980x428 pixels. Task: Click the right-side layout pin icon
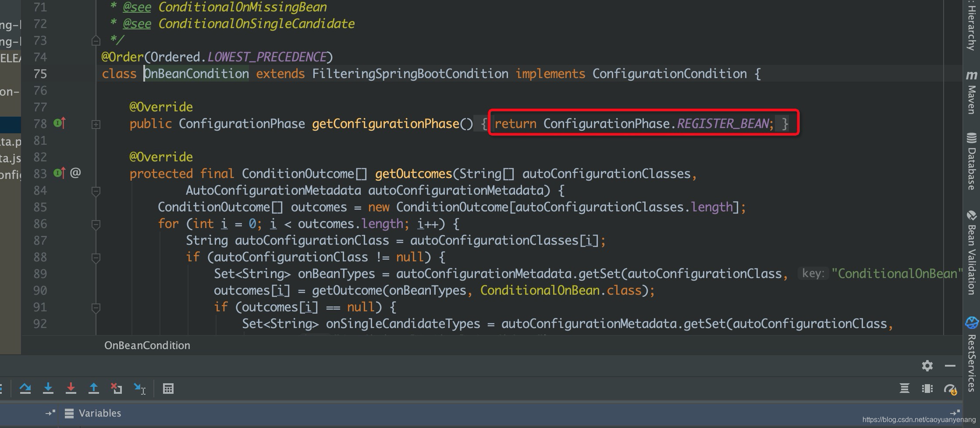click(x=955, y=412)
